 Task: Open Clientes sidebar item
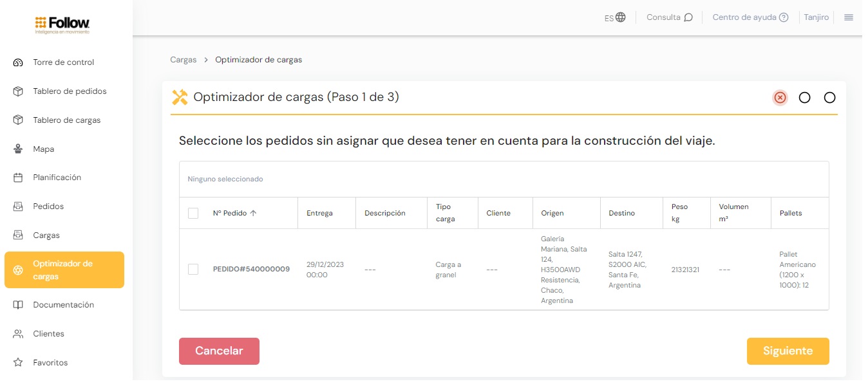tap(48, 334)
